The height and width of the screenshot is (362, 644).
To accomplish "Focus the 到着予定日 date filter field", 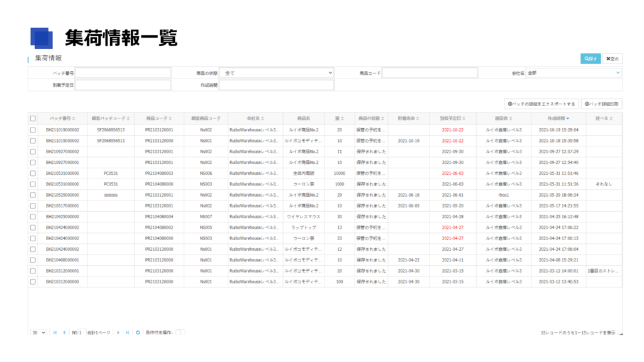I will point(123,85).
